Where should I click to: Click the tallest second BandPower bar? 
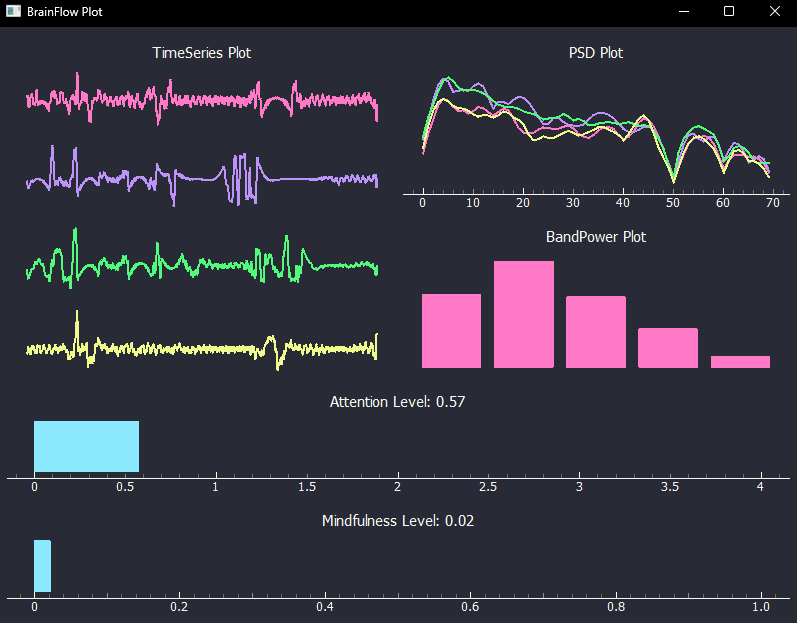(524, 315)
